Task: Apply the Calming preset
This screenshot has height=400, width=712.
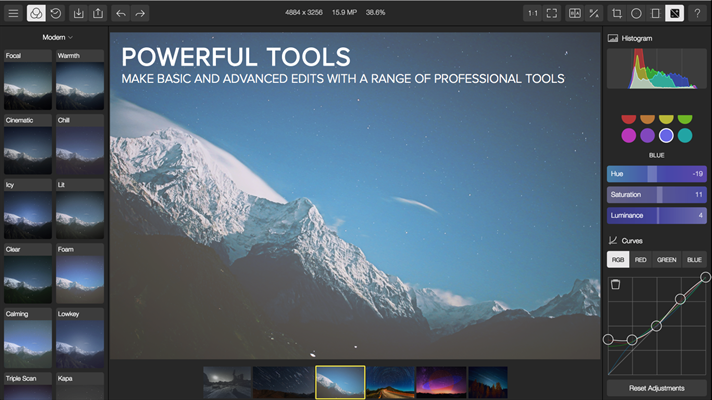Action: point(28,338)
